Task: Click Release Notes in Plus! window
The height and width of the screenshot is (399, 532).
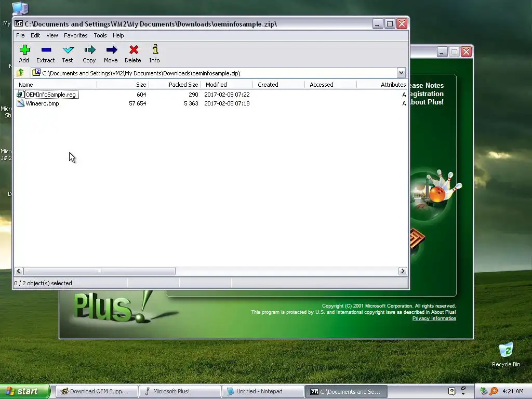Action: 427,86
